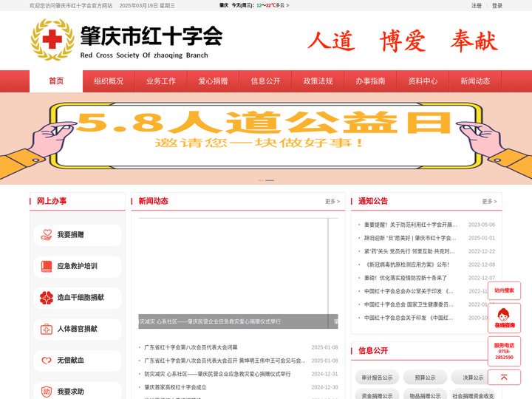Click the news slideshow caption bar
Screen dimensions: 532x399
[x=238, y=321]
